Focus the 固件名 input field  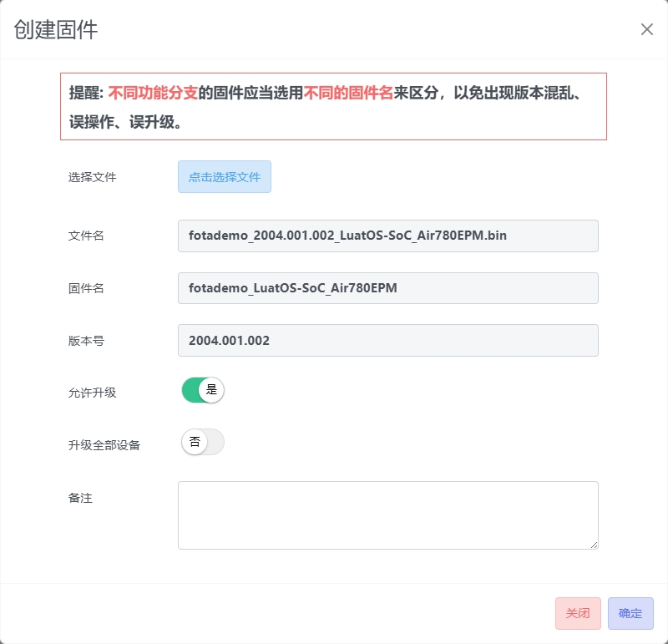(388, 288)
